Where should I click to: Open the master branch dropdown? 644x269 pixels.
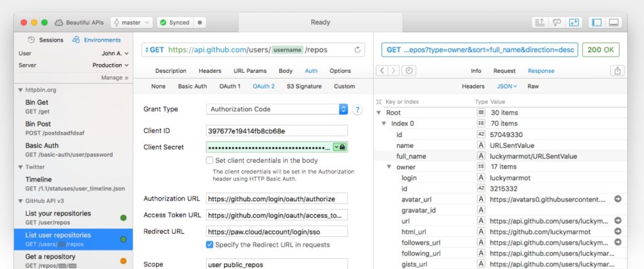coord(131,23)
